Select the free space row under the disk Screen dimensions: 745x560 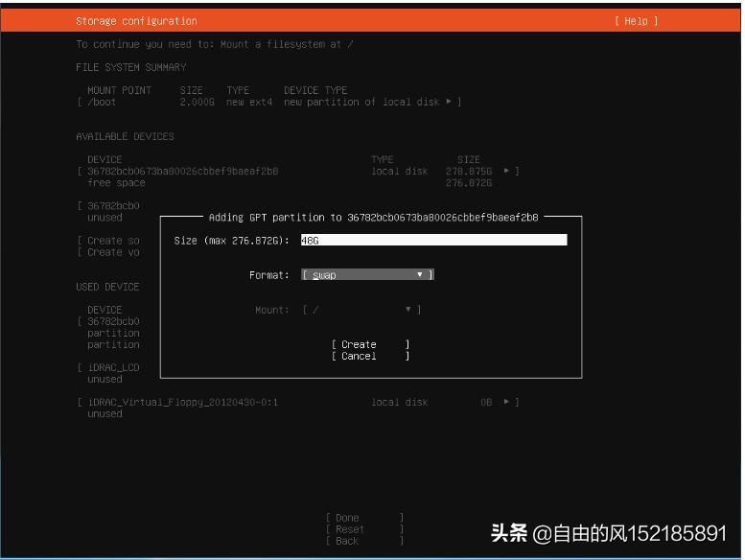(x=116, y=183)
